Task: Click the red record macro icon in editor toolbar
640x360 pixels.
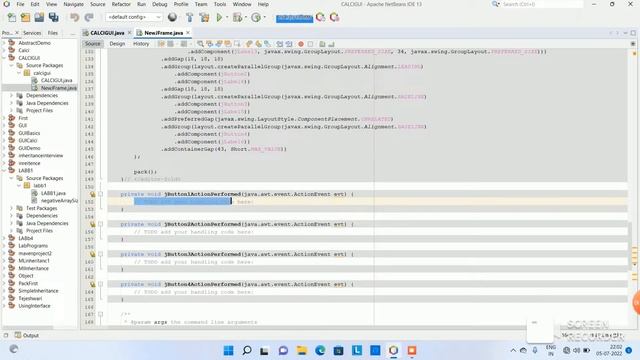Action: pyautogui.click(x=301, y=44)
